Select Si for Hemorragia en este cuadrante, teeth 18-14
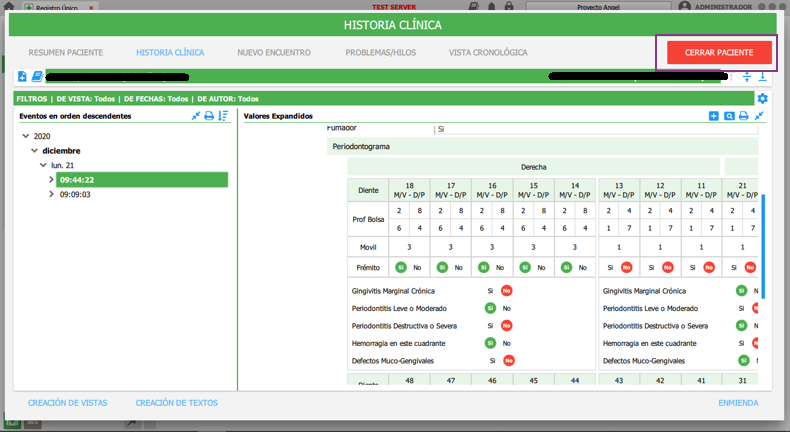The height and width of the screenshot is (432, 790). pos(490,343)
